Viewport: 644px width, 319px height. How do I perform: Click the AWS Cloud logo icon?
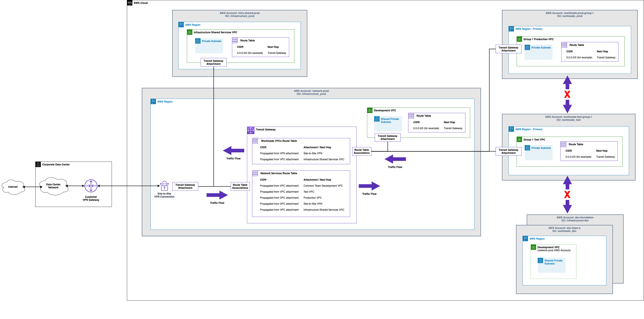[129, 3]
